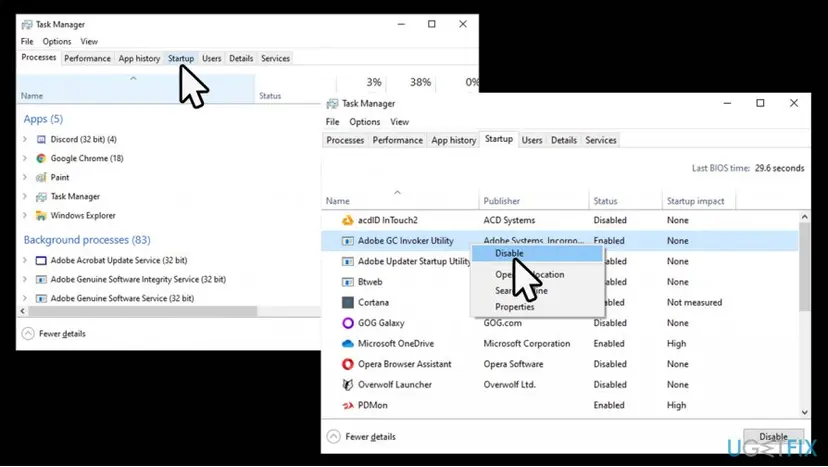
Task: Choose Disable from the context menu
Action: tap(537, 254)
